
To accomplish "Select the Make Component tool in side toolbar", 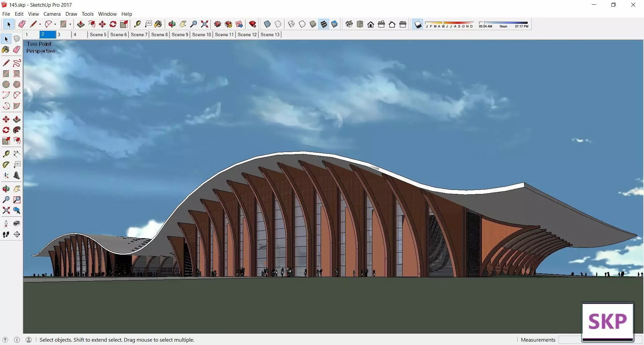I will [17, 39].
